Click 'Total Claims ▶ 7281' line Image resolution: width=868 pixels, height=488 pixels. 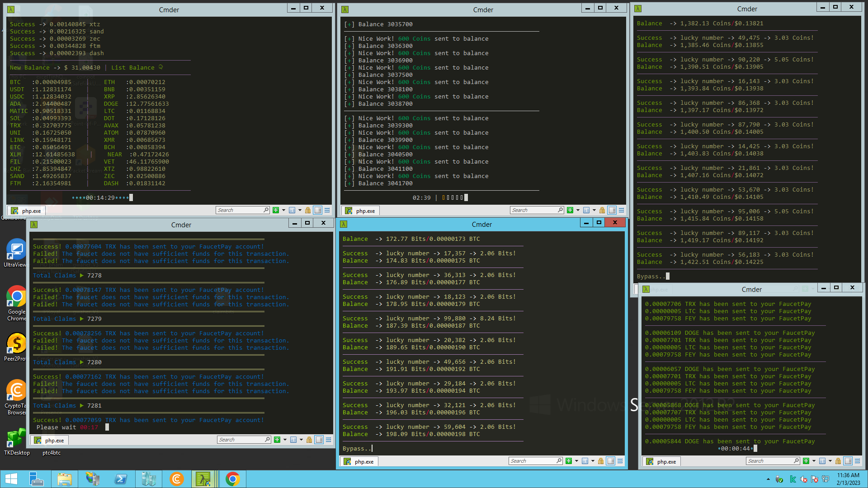coord(67,405)
